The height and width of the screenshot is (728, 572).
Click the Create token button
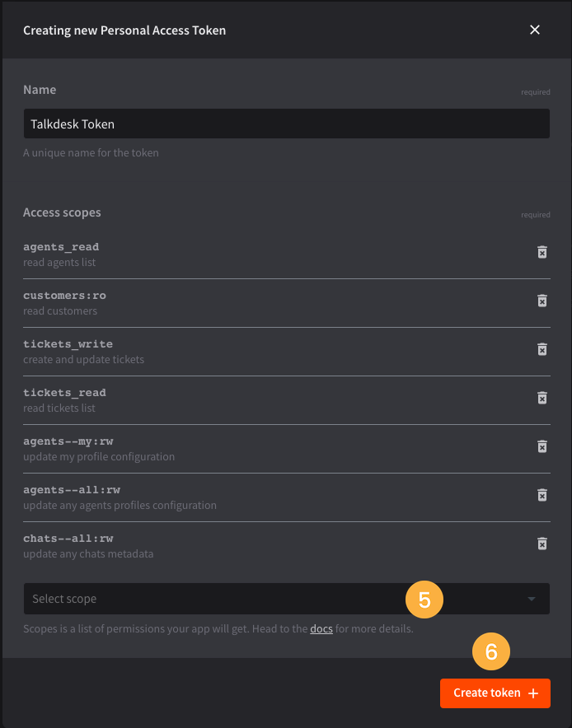click(495, 693)
